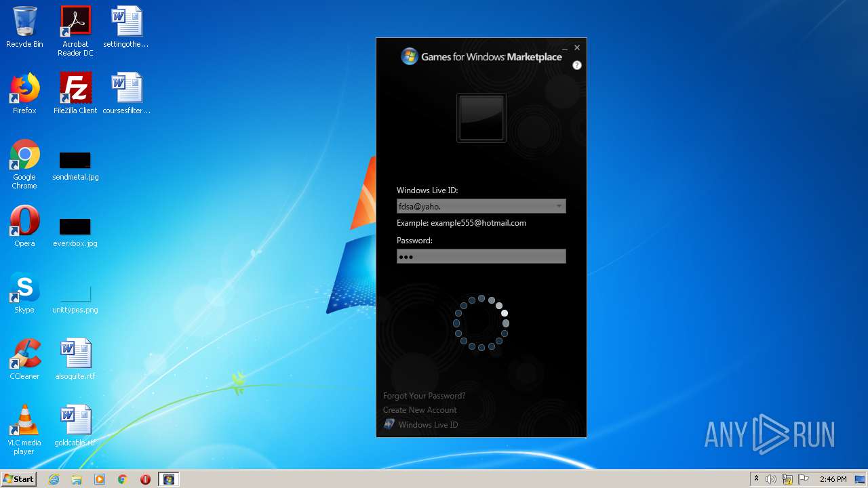Open Windows Media Player taskbar icon
868x488 pixels.
tap(100, 479)
